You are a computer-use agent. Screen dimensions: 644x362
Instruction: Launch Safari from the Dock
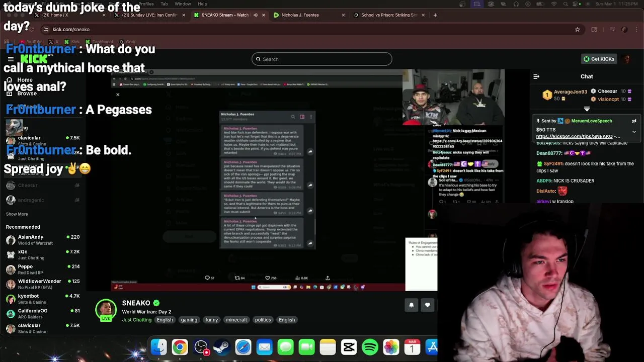(243, 347)
